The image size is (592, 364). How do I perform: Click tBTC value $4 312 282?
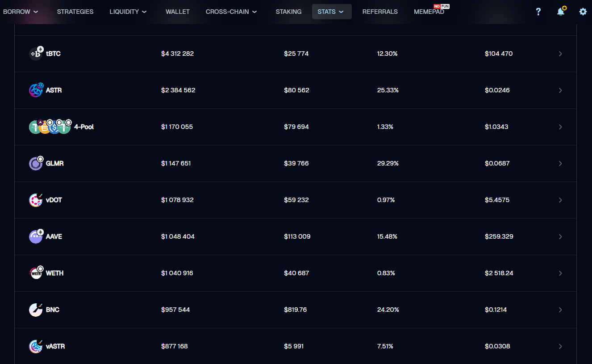click(177, 54)
